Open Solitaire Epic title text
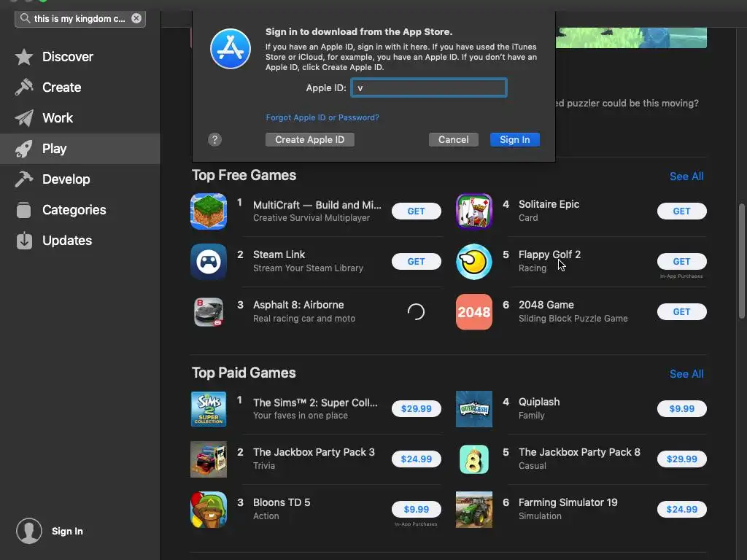 click(549, 204)
